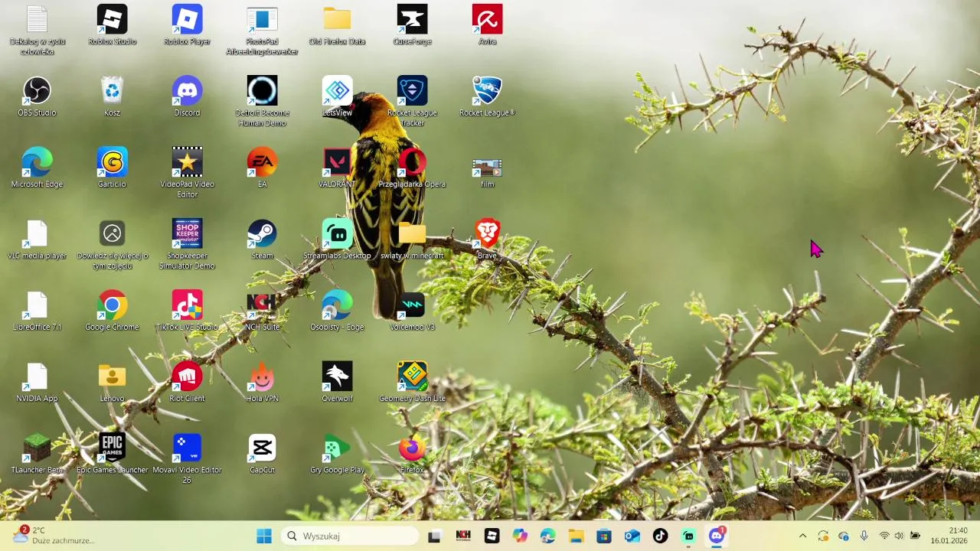Open the microphone tray indicator

(864, 536)
